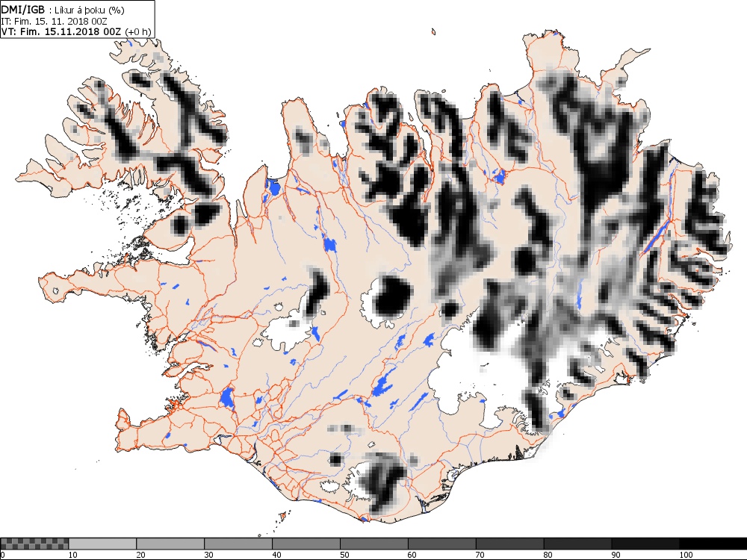The width and height of the screenshot is (747, 560).
Task: Click the 80–90% legend swatch
Action: pos(578,544)
